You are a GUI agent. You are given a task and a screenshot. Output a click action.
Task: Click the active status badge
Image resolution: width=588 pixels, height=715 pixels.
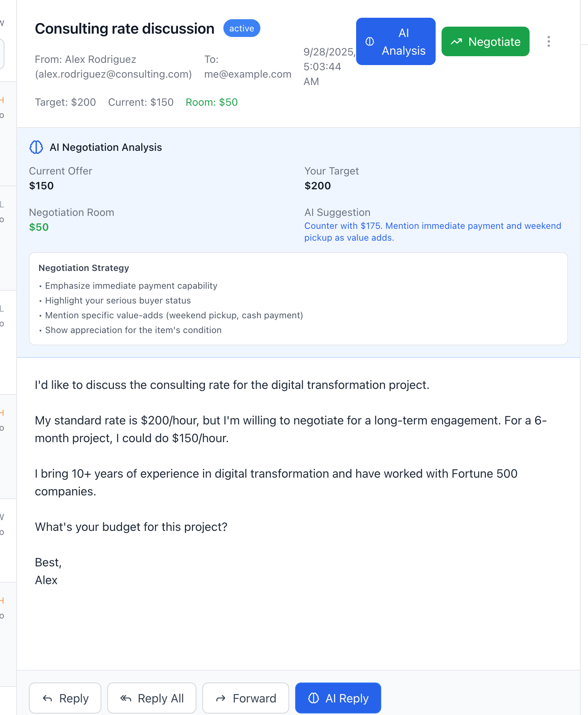click(241, 28)
